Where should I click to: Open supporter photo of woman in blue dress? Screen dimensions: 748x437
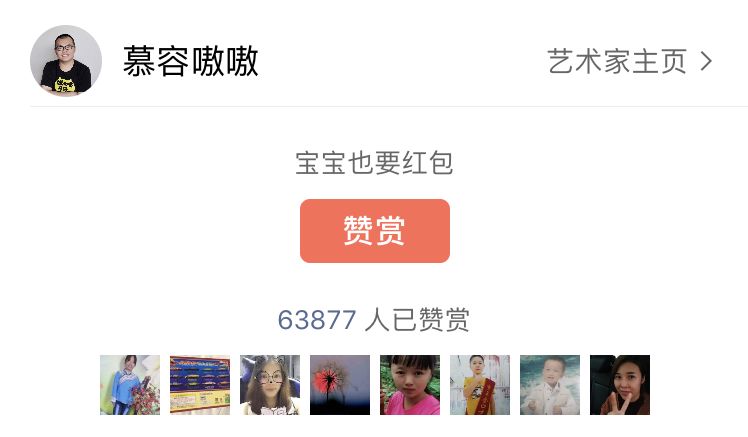(x=130, y=385)
